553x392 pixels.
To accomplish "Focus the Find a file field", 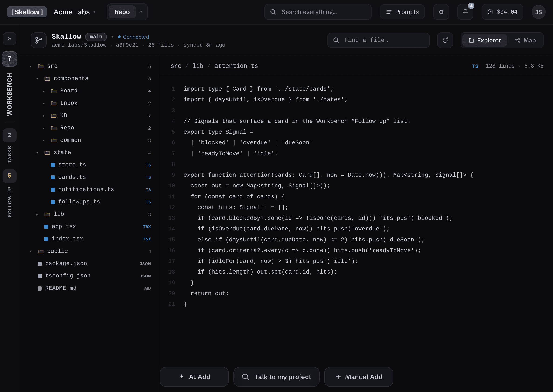I will pos(378,40).
